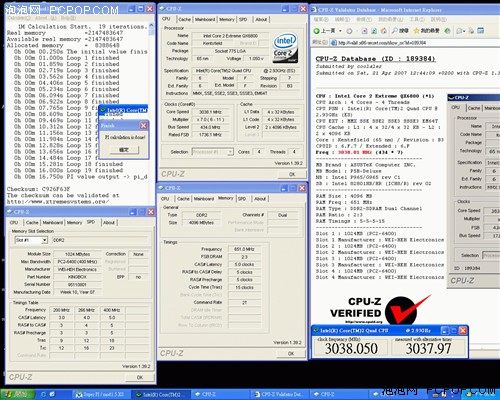
Task: Open the dropdown arrow beside IE Back button
Action: (340, 31)
